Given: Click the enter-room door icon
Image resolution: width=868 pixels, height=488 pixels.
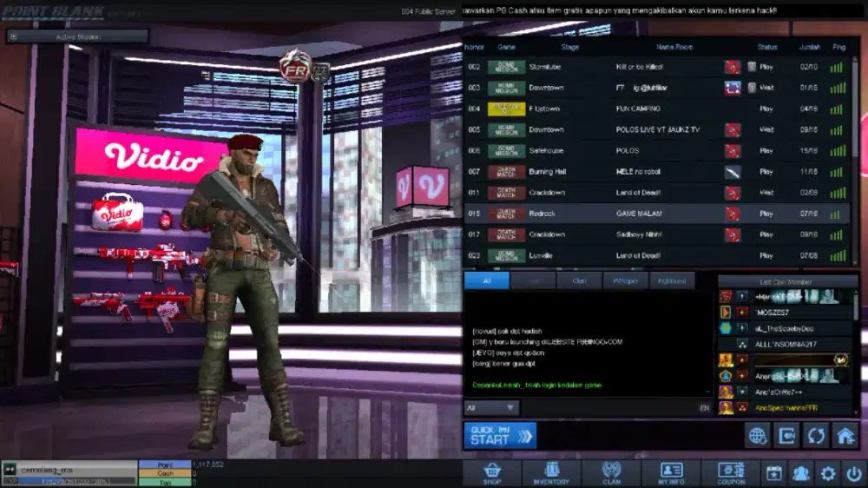Looking at the screenshot, I should tap(787, 436).
